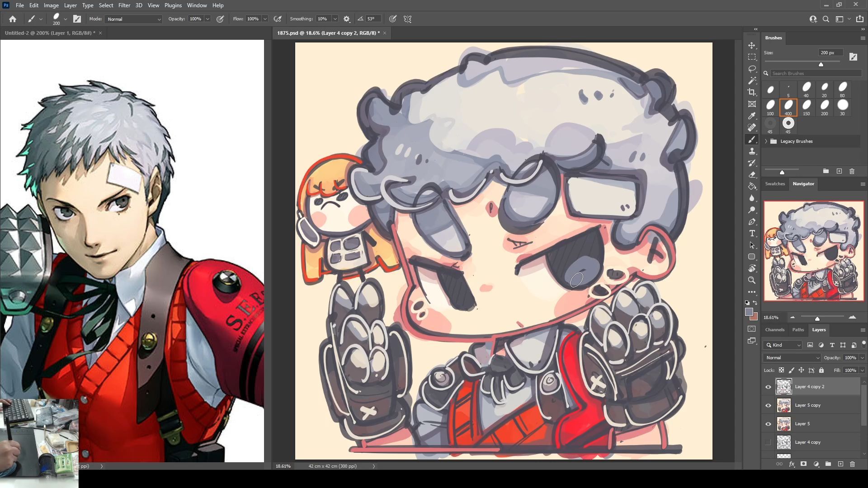The height and width of the screenshot is (488, 868).
Task: Create new group folder in Layers panel
Action: 828,464
